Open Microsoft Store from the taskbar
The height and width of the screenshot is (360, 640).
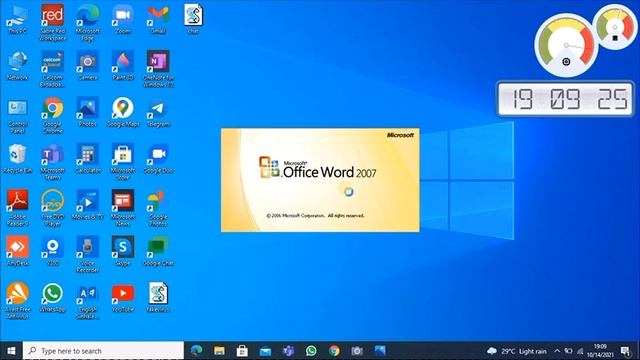pos(242,350)
